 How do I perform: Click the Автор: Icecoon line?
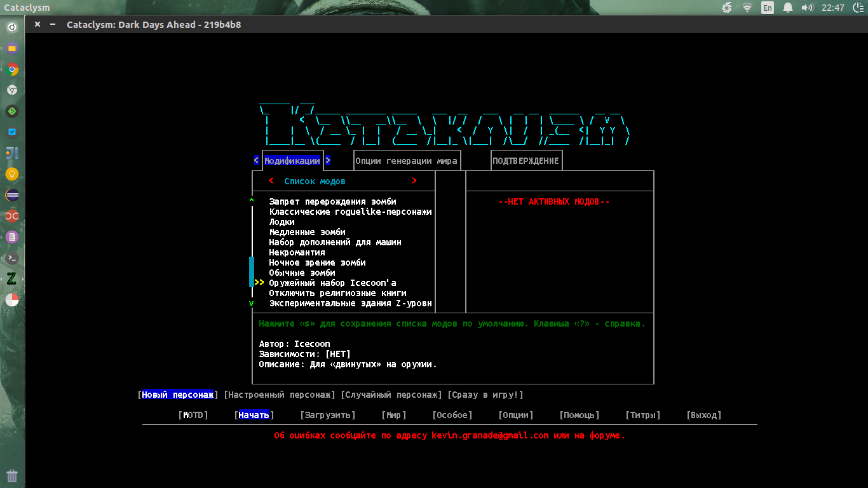[x=295, y=344]
